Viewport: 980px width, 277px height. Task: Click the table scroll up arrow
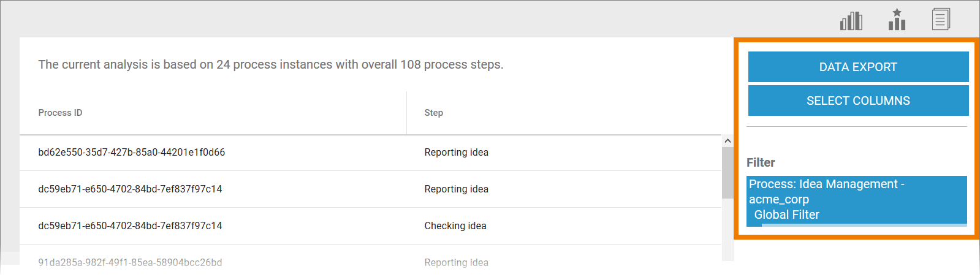coord(727,141)
